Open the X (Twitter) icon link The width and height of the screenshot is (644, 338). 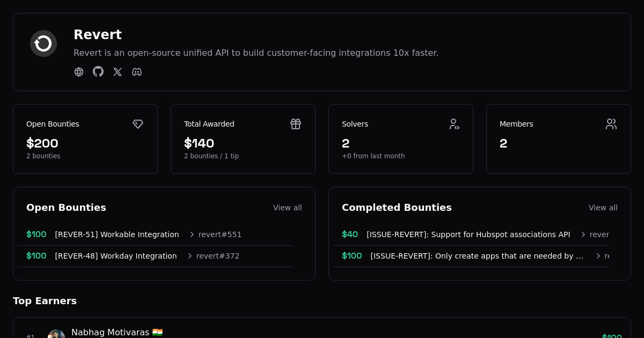[118, 72]
